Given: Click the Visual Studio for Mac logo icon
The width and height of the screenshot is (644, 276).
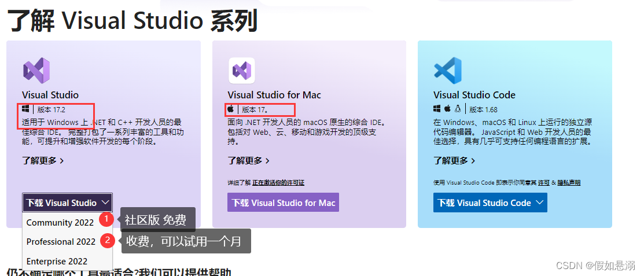Looking at the screenshot, I should [241, 71].
